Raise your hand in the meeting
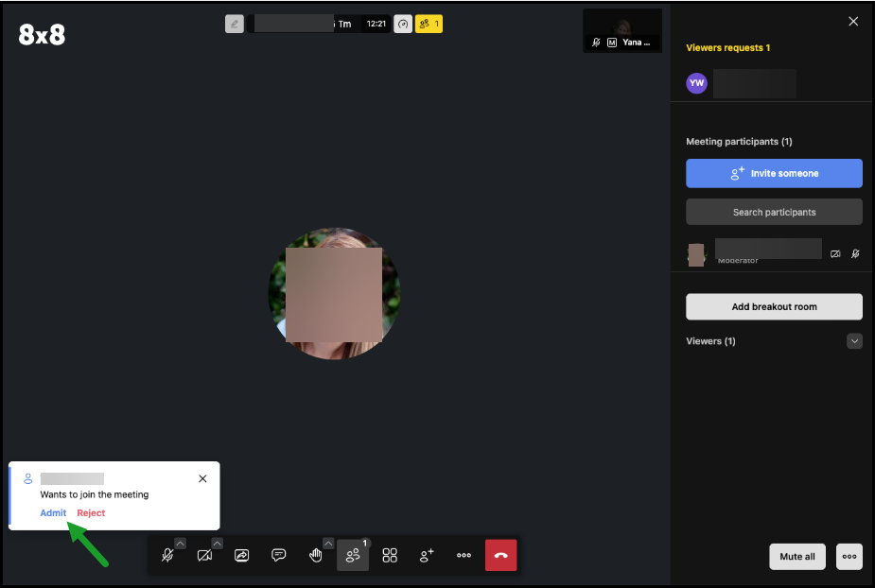 click(x=315, y=556)
